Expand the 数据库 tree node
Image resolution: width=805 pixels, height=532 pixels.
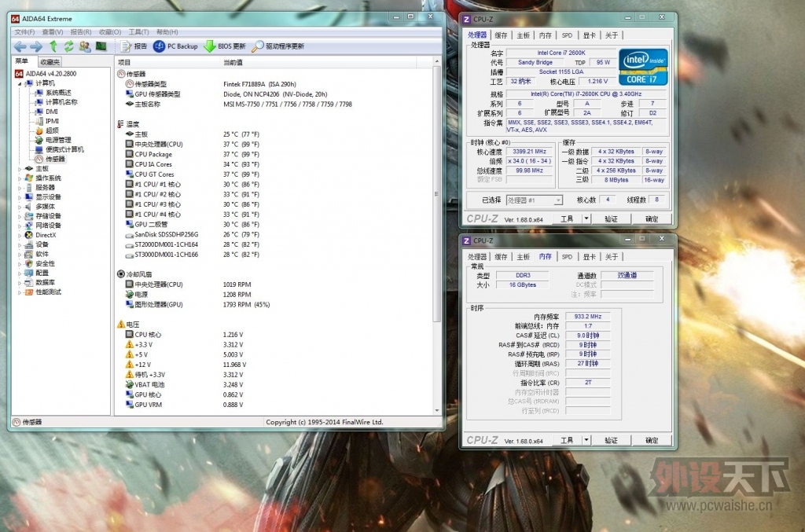(x=20, y=283)
